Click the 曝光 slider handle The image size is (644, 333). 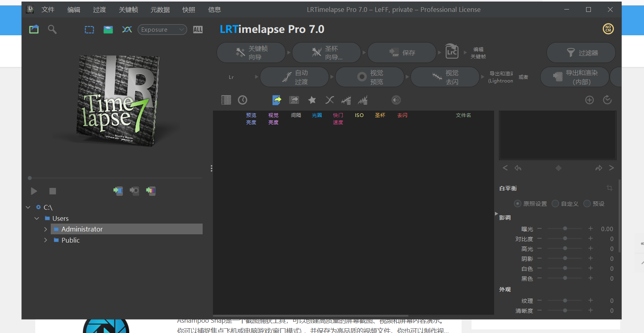pos(565,229)
